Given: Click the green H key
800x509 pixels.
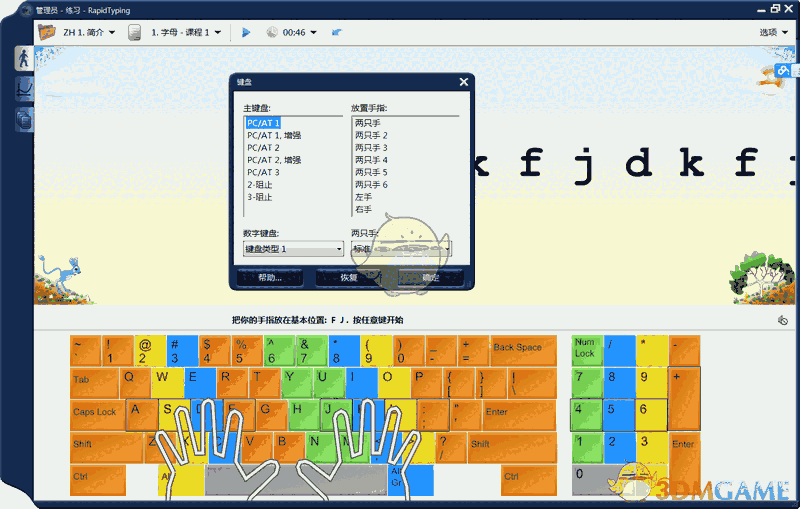Looking at the screenshot, I should [x=304, y=415].
